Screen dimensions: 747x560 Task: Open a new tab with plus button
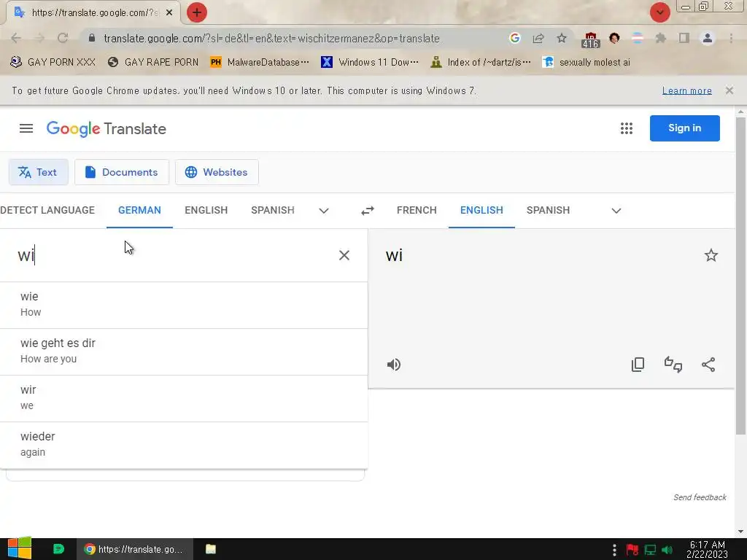[197, 12]
